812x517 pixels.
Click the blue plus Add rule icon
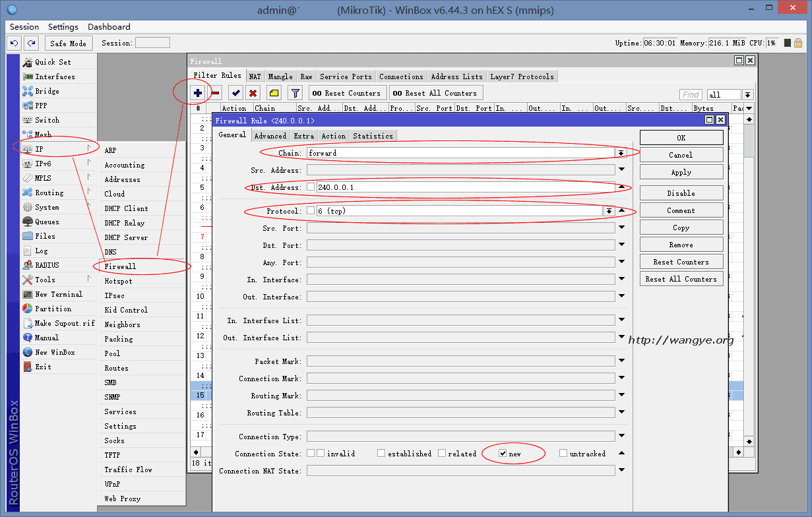[x=197, y=93]
